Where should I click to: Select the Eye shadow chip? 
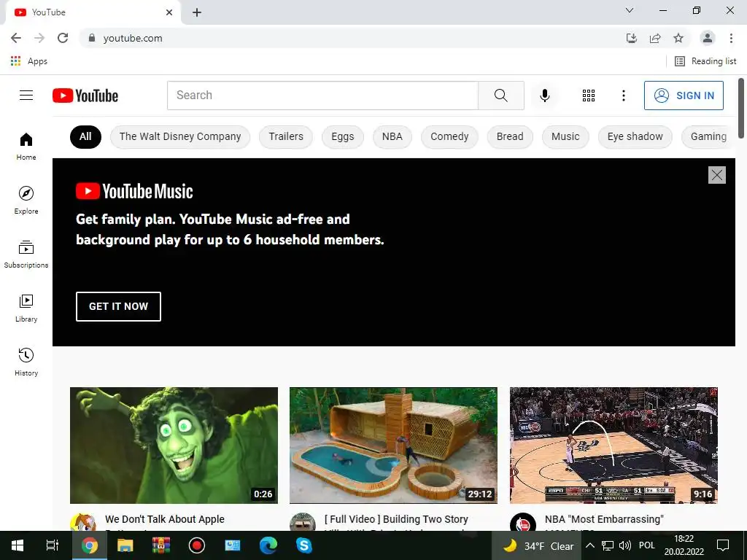[635, 136]
